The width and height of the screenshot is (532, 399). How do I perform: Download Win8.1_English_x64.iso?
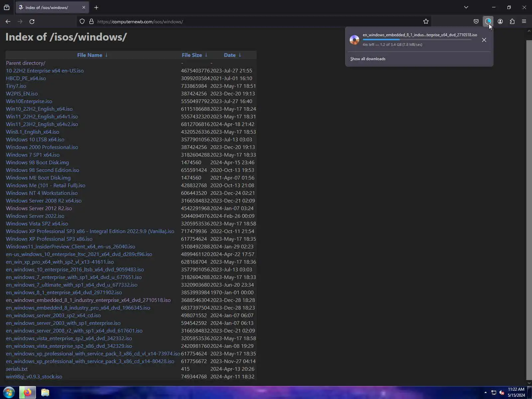pos(33,132)
